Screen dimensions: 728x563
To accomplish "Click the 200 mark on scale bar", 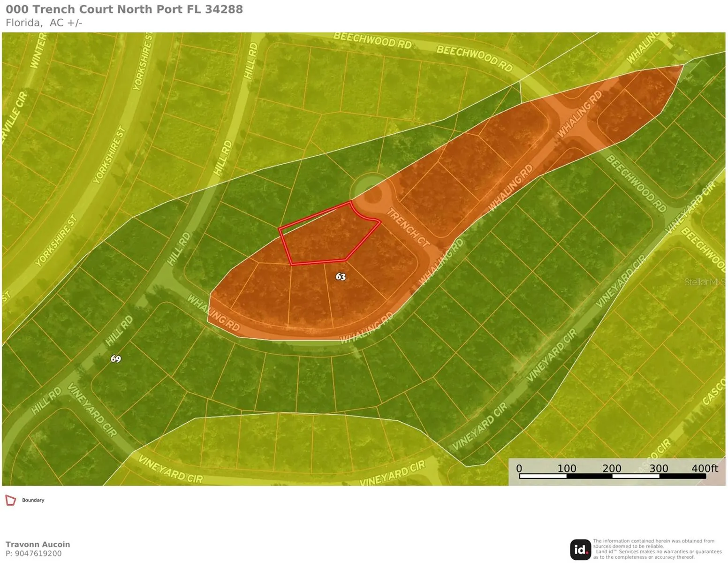I will pos(612,468).
